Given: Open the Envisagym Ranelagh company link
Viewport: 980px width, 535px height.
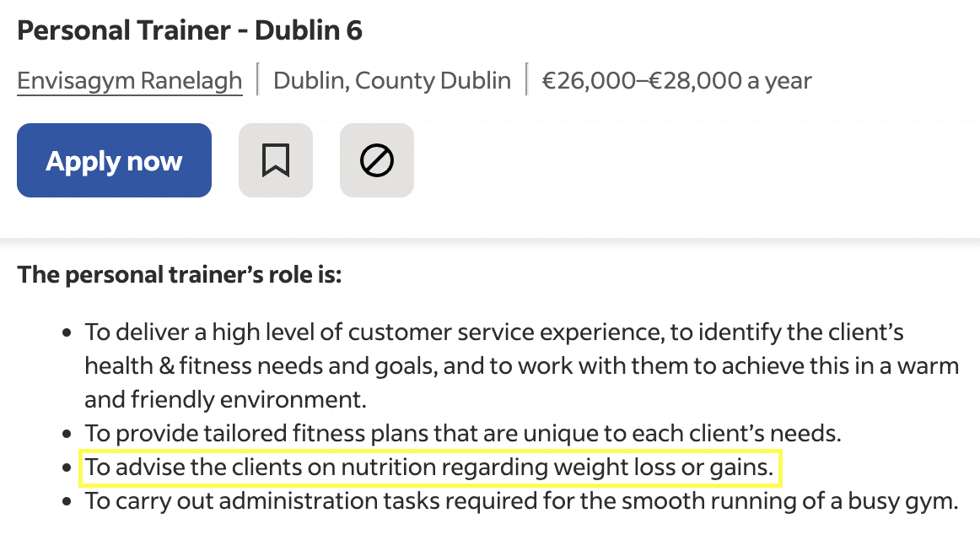Looking at the screenshot, I should coord(130,81).
